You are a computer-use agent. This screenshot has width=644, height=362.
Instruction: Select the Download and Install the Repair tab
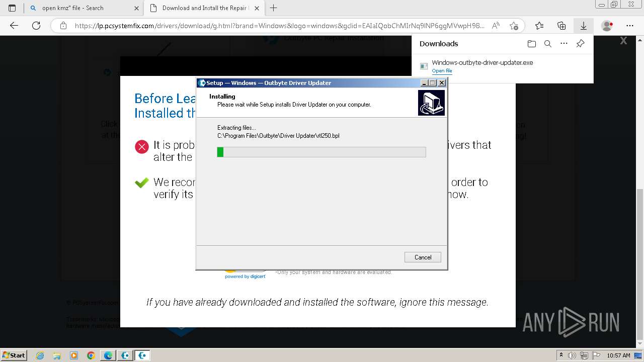[203, 8]
